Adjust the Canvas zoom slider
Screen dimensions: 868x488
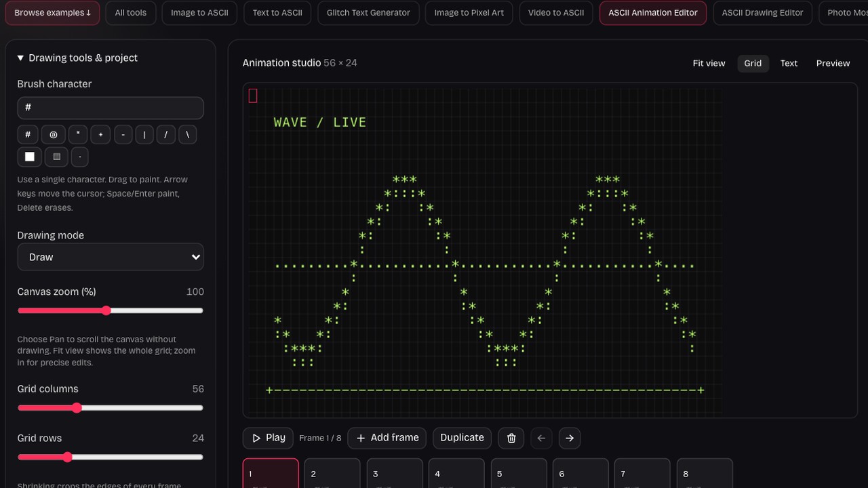point(111,310)
